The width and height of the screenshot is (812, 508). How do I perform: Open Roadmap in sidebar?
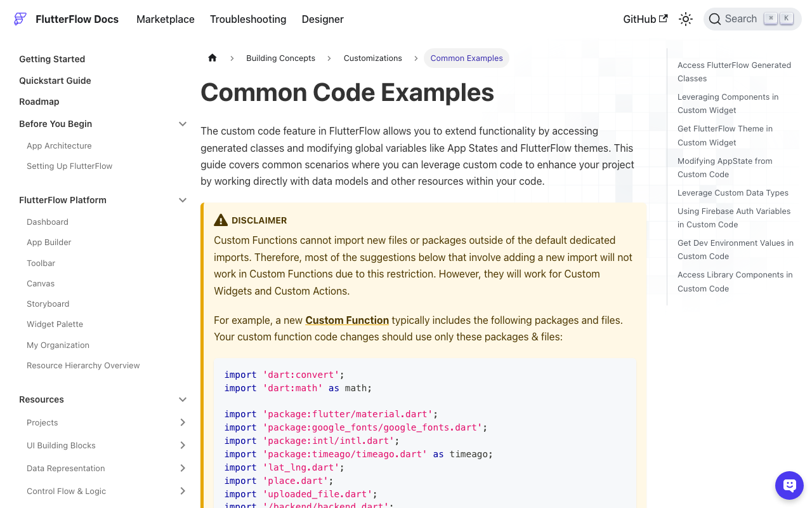[x=39, y=102]
